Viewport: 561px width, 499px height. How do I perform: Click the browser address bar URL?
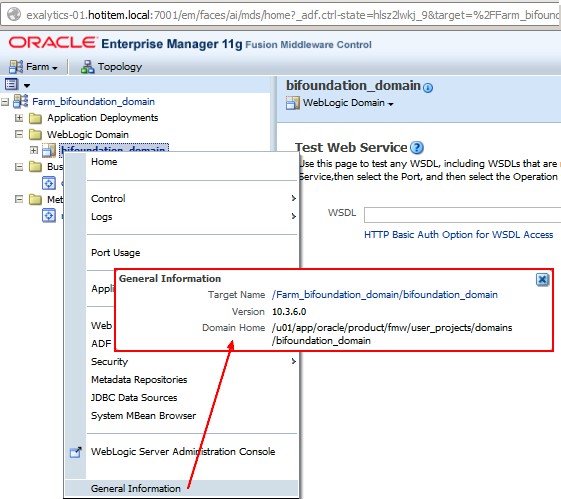click(x=292, y=15)
